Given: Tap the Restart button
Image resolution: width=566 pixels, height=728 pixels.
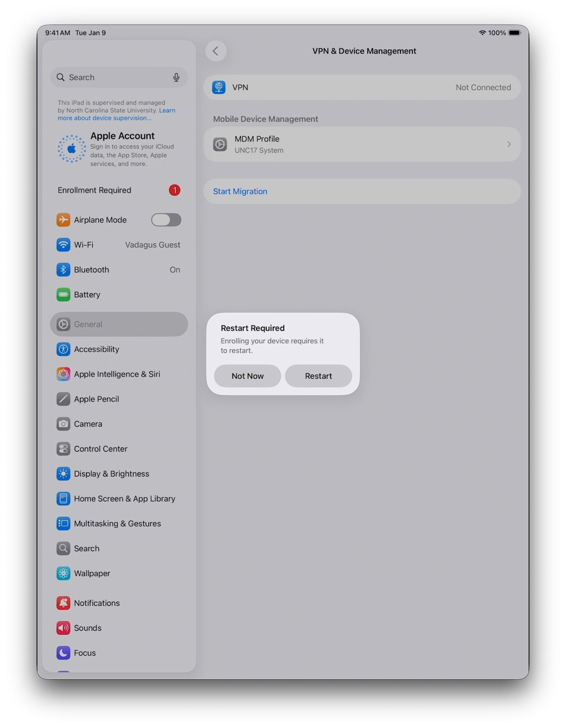Looking at the screenshot, I should [x=319, y=376].
